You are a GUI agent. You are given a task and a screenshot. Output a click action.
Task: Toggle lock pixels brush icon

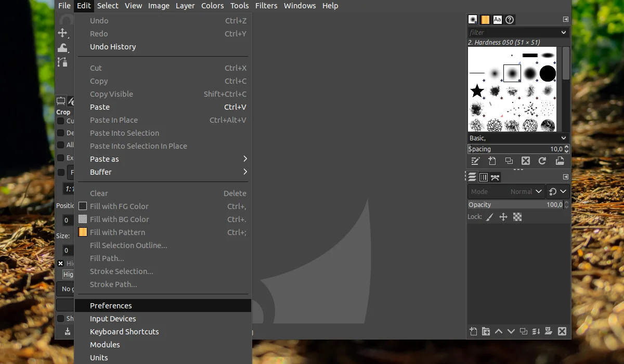pos(489,217)
